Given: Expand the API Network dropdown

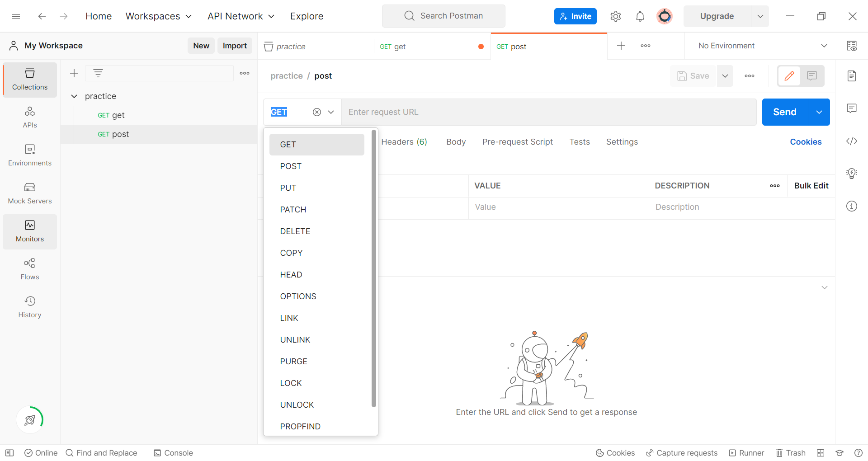Looking at the screenshot, I should (x=241, y=16).
